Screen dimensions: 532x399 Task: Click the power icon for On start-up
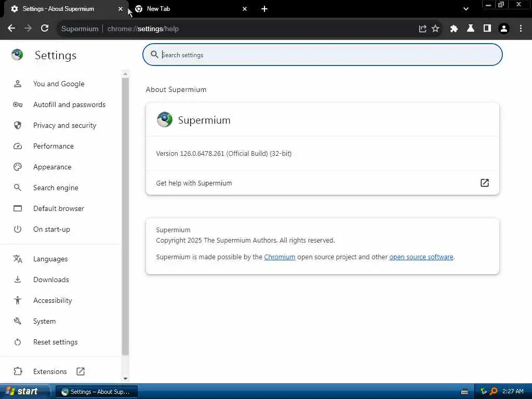click(18, 229)
